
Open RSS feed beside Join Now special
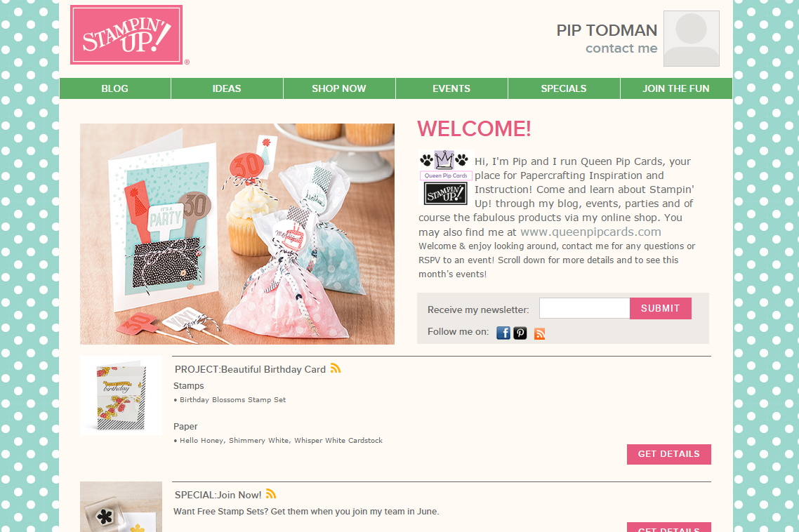pyautogui.click(x=271, y=493)
